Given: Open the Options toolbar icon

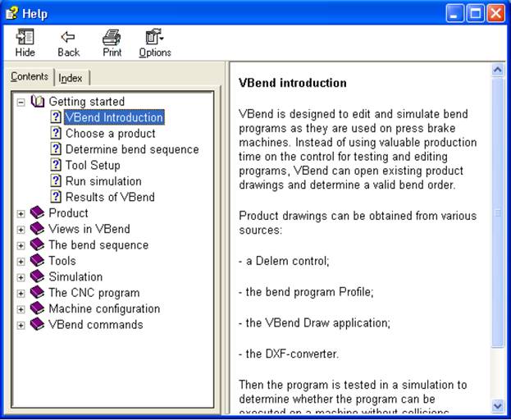Looking at the screenshot, I should click(x=154, y=36).
